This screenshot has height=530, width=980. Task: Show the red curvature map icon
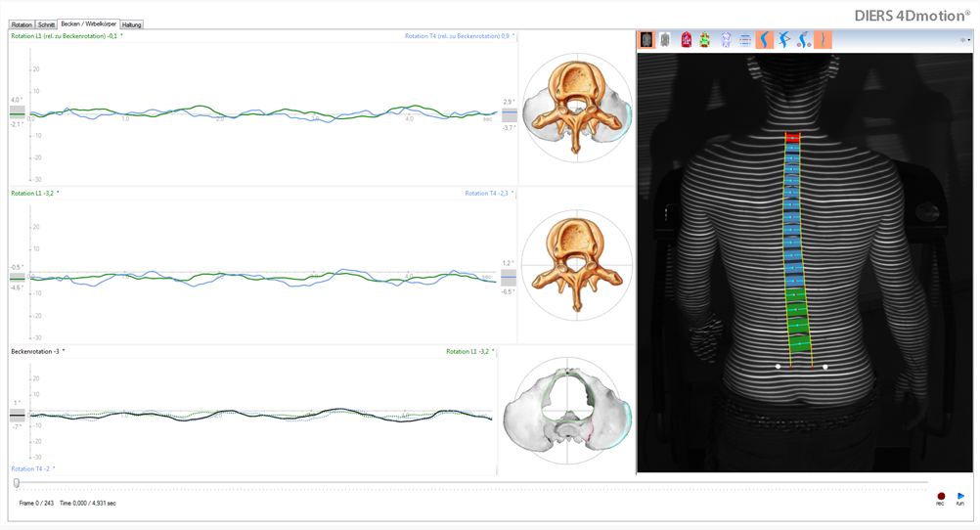[x=686, y=40]
